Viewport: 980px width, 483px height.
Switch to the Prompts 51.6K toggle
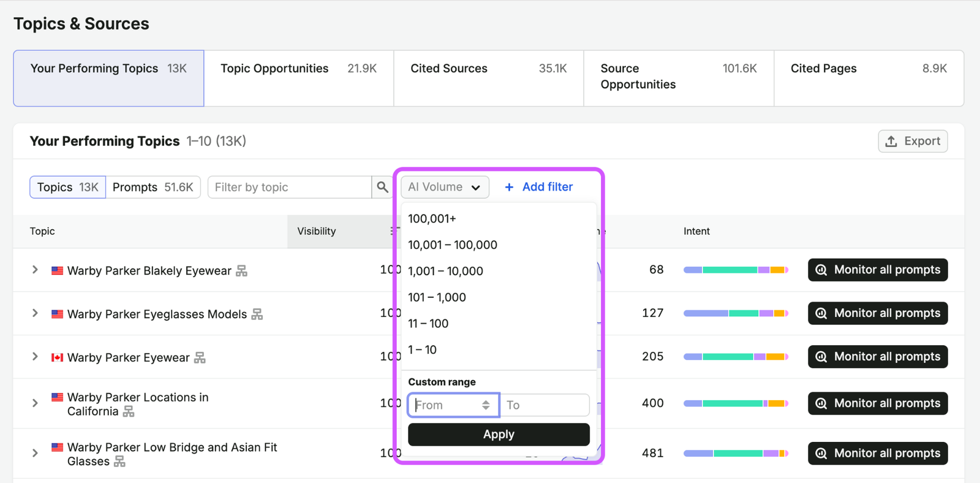pos(153,187)
